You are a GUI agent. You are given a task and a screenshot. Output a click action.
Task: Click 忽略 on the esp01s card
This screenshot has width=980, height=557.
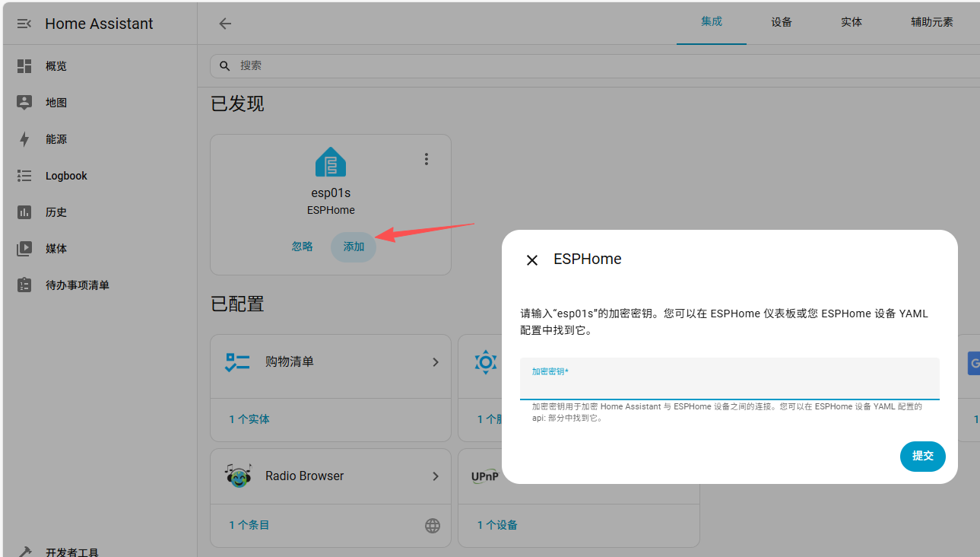(x=303, y=247)
